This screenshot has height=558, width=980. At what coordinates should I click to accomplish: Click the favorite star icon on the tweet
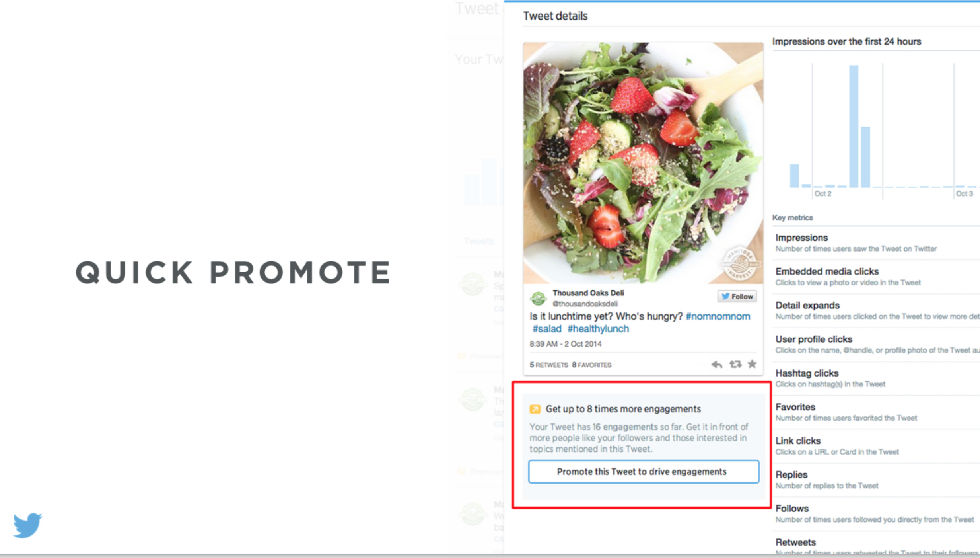coord(752,364)
